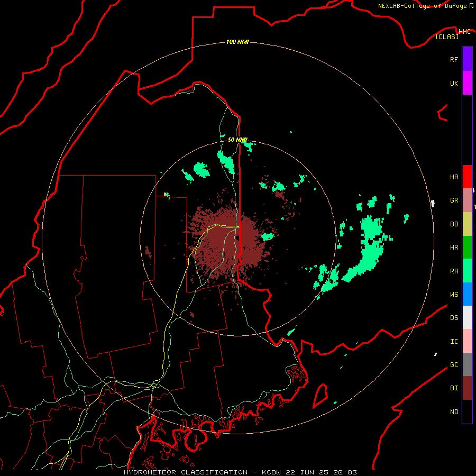The height and width of the screenshot is (476, 476).
Task: Click the [CLAS] label above the legend
Action: pyautogui.click(x=447, y=37)
